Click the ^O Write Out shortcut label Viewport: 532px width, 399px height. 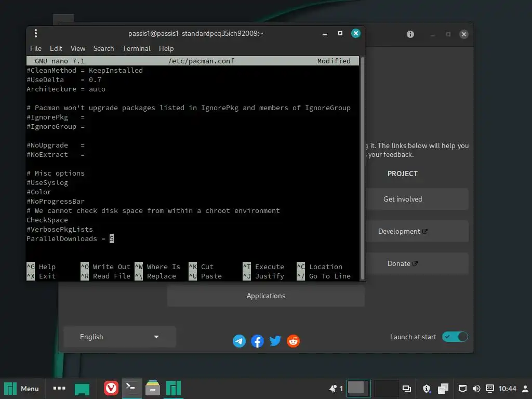(x=105, y=267)
